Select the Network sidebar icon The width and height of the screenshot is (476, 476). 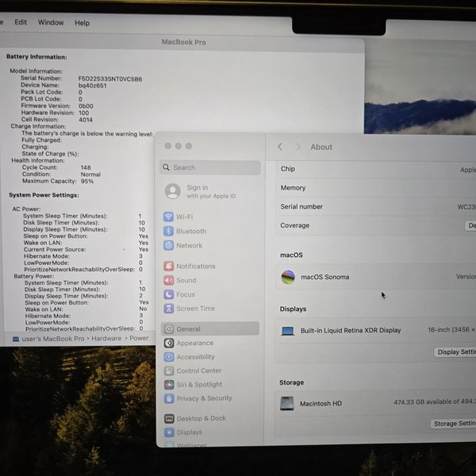coord(168,245)
